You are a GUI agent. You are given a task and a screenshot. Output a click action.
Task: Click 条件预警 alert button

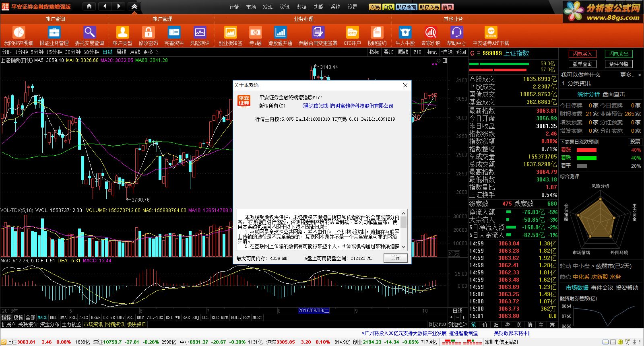coord(619,64)
